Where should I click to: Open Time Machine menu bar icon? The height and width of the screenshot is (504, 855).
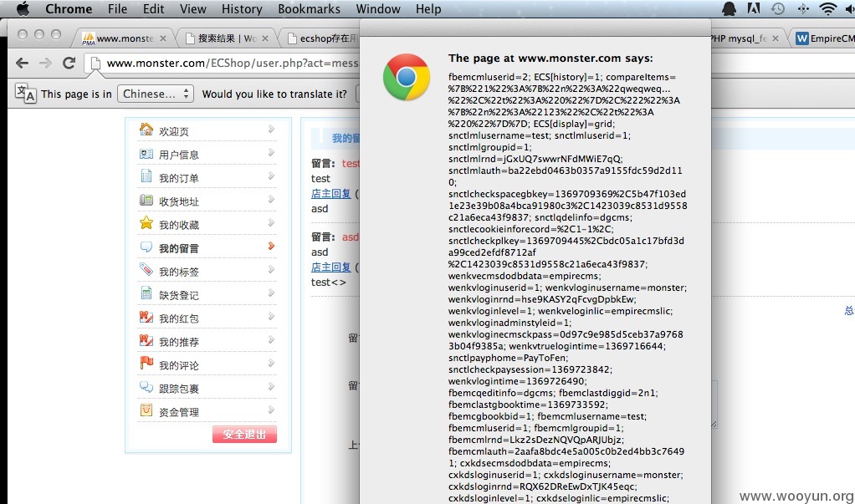[778, 8]
